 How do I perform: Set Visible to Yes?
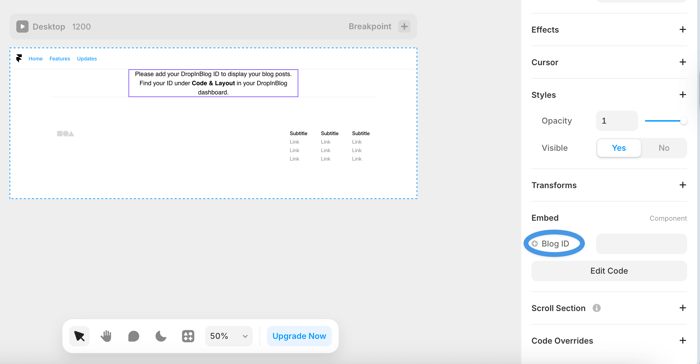click(x=619, y=148)
